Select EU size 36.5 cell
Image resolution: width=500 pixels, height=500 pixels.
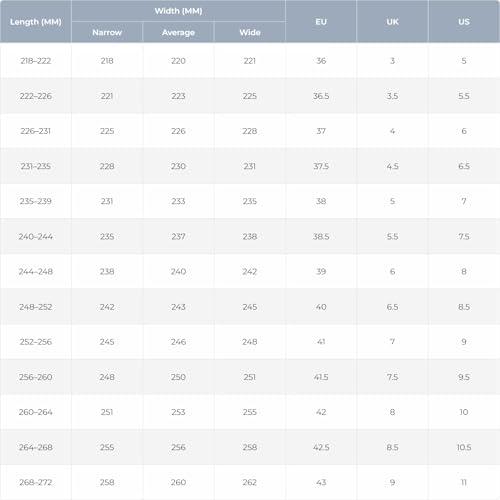(321, 96)
